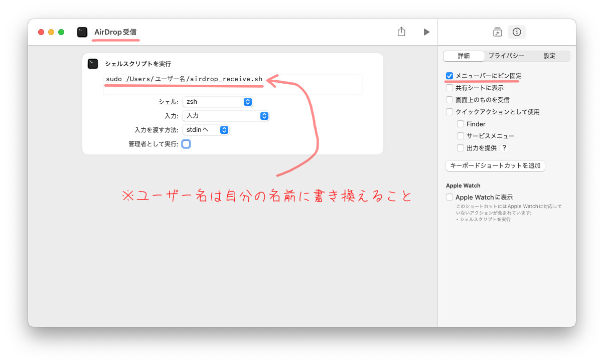Toggle 管理者として実行 checkbox
This screenshot has height=364, width=604.
(186, 144)
